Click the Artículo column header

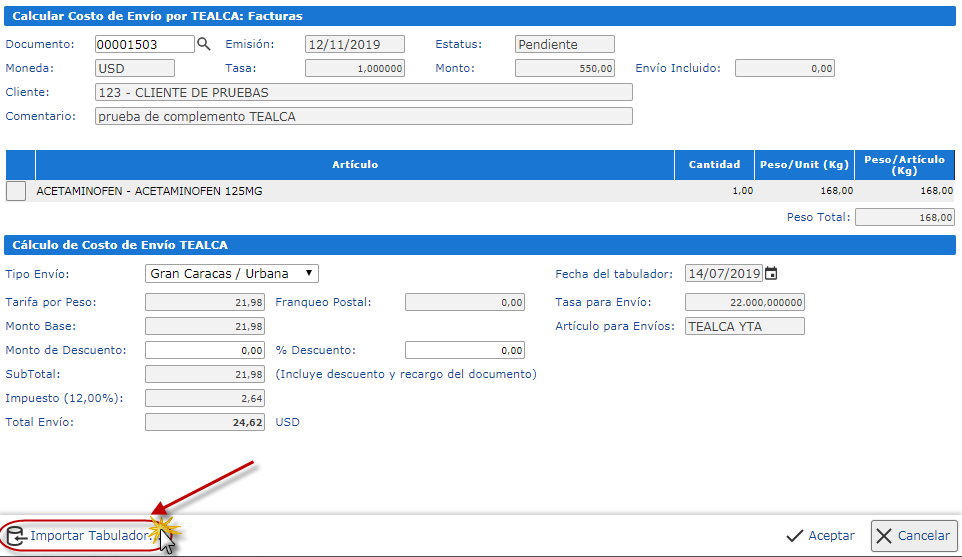point(355,165)
